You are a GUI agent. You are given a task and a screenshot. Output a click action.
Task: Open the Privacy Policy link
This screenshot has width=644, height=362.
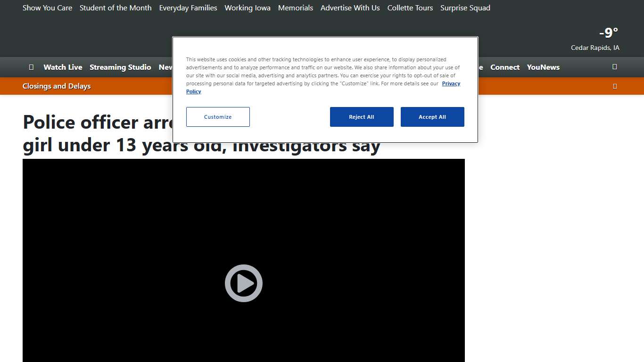coord(451,83)
